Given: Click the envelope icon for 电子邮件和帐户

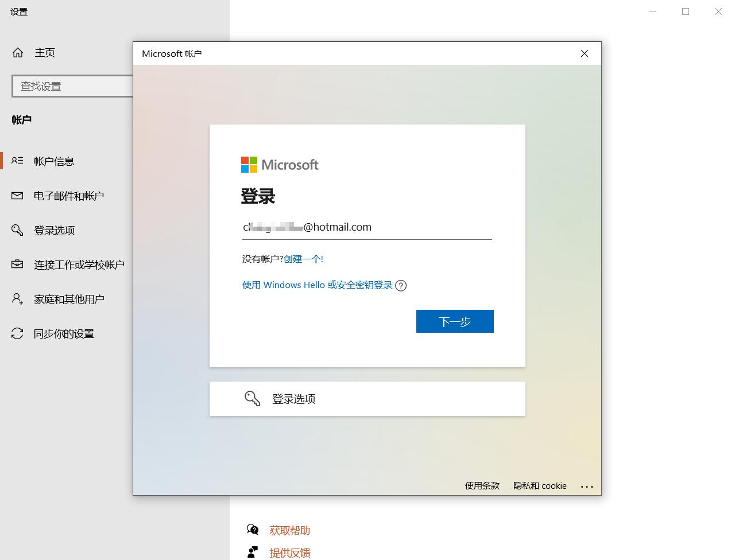Looking at the screenshot, I should [16, 196].
